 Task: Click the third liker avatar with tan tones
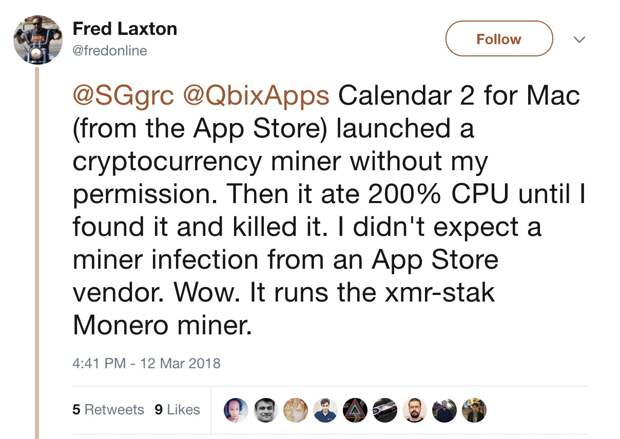(x=295, y=410)
